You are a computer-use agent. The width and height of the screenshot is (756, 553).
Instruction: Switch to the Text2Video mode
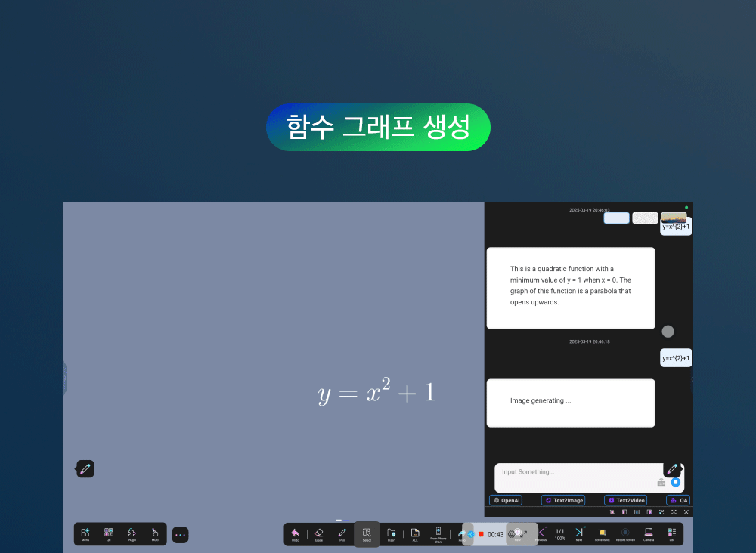626,500
